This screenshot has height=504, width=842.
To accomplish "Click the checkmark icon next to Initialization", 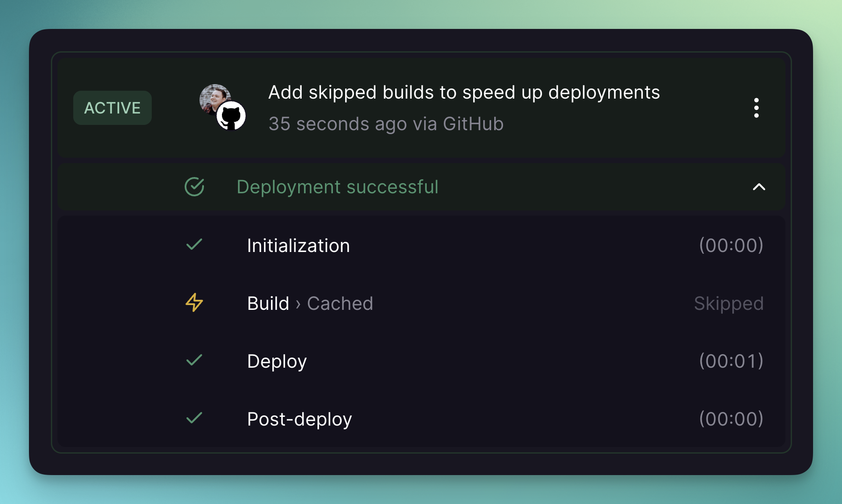I will click(x=193, y=245).
